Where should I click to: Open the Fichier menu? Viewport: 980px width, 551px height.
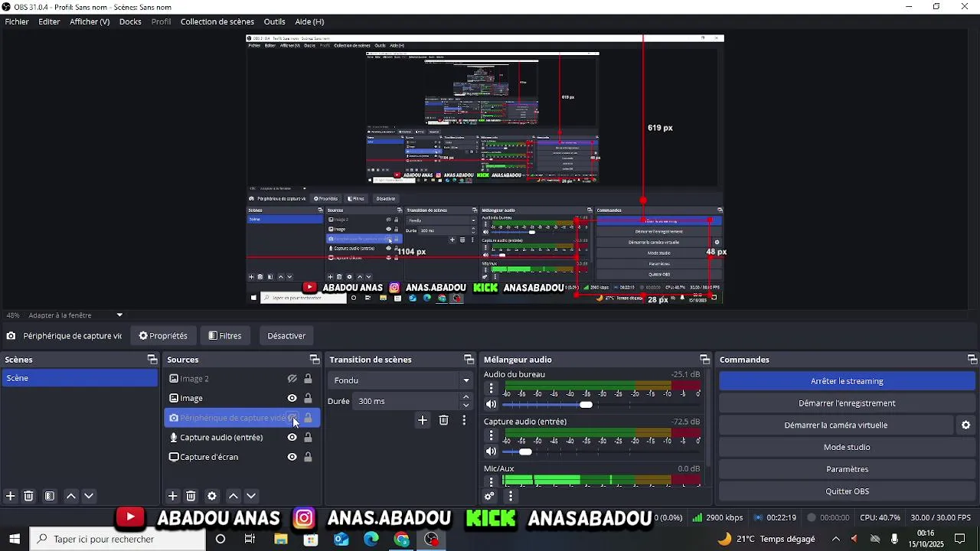[17, 21]
